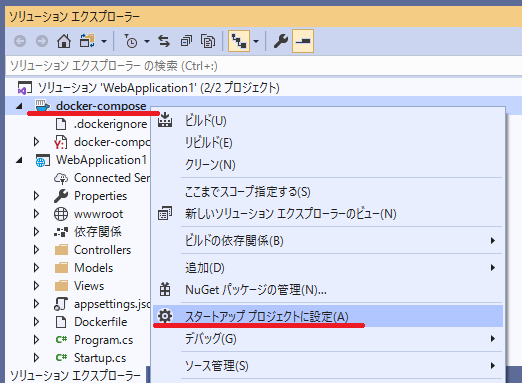Expand the Controllers folder

click(x=36, y=250)
